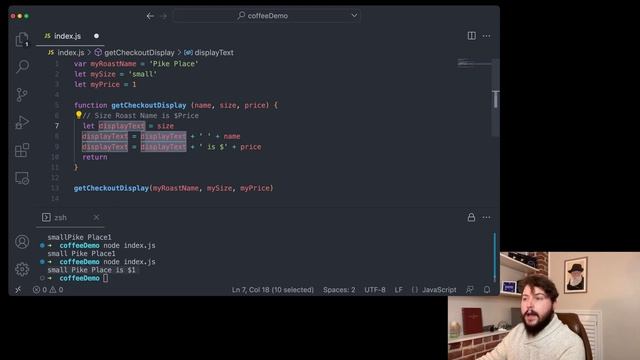The image size is (640, 360).
Task: Click the comment 'Size Roast Name is $Price'
Action: click(x=140, y=116)
